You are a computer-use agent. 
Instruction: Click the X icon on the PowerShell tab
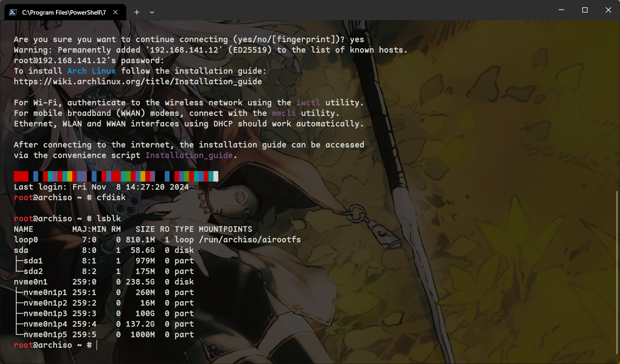point(115,12)
